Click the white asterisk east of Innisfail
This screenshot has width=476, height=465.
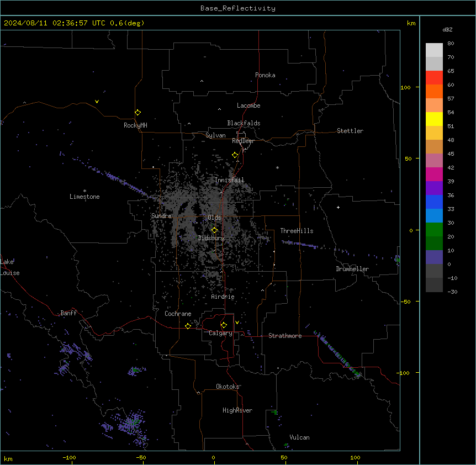coord(277,167)
